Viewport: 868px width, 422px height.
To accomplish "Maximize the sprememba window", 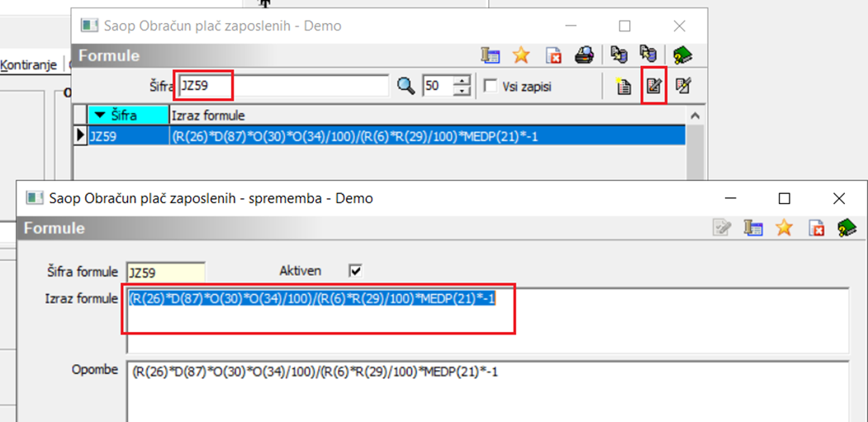I will click(x=785, y=198).
